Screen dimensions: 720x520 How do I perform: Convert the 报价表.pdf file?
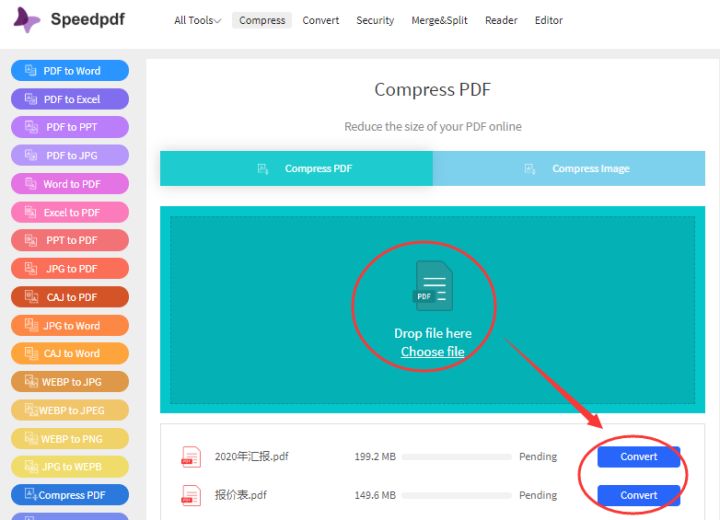[638, 495]
